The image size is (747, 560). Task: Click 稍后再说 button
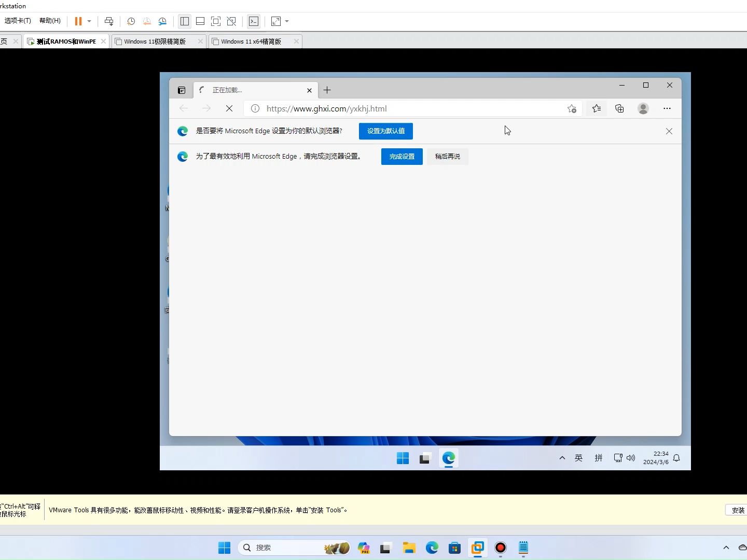point(448,157)
